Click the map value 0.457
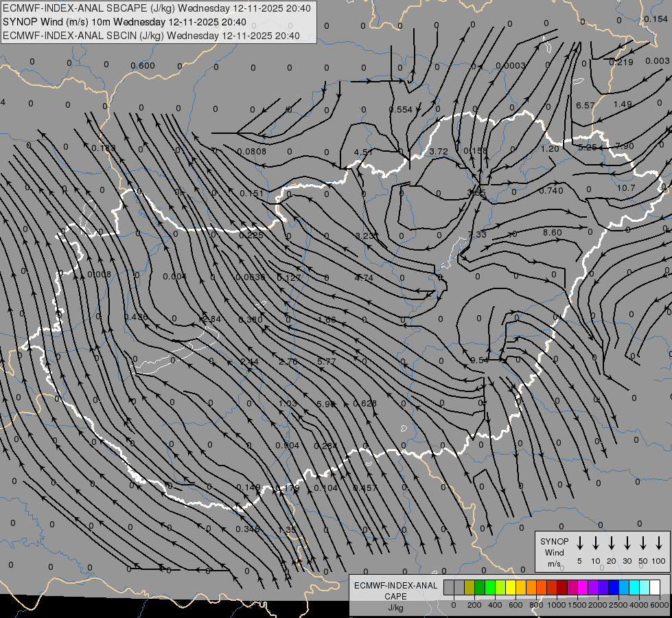672x618 pixels. coord(365,488)
